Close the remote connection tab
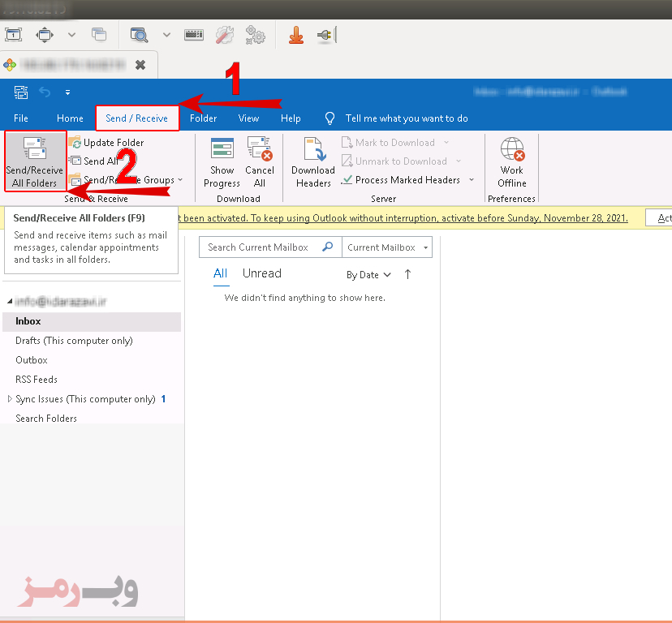This screenshot has width=672, height=623. pos(140,65)
